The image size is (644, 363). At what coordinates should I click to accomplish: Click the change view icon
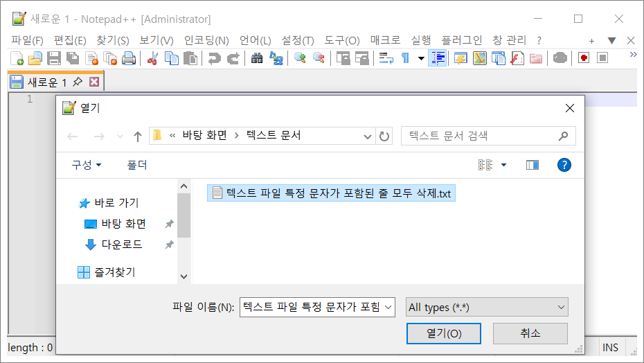485,166
